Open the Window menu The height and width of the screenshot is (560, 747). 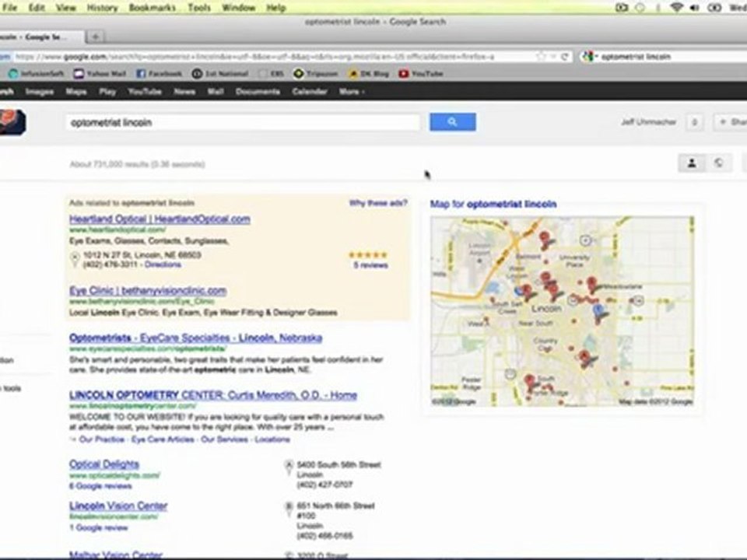239,8
